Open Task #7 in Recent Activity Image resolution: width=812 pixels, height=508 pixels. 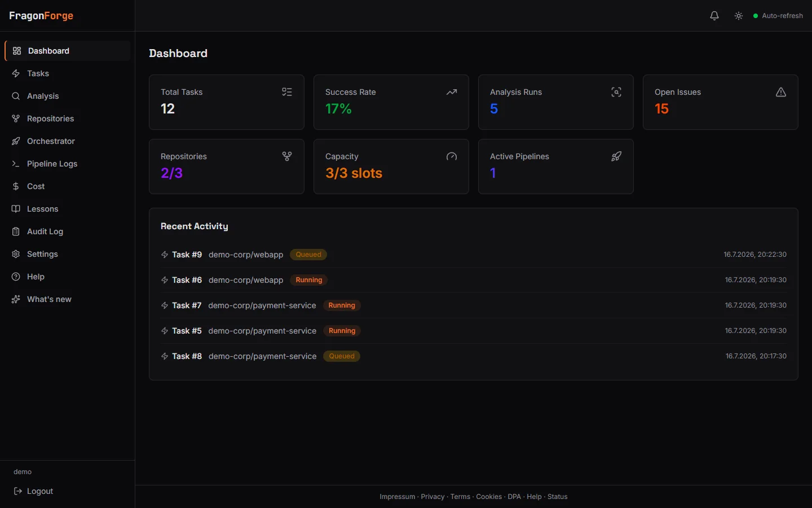click(x=474, y=305)
